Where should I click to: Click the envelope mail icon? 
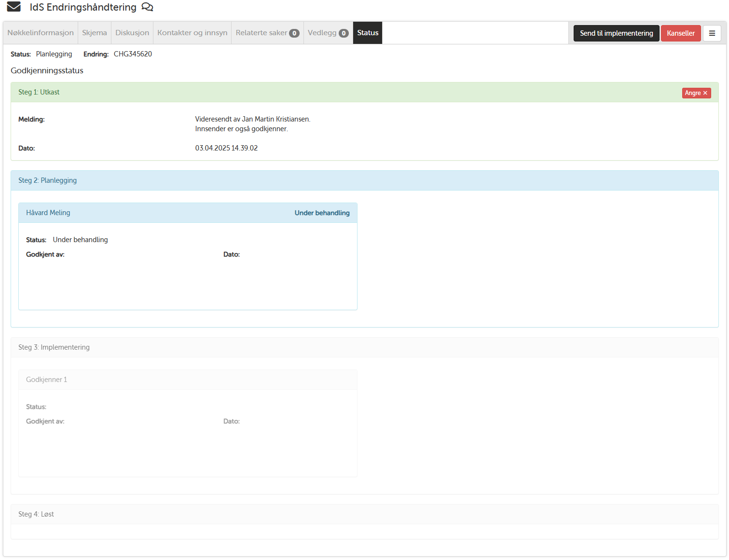point(14,7)
